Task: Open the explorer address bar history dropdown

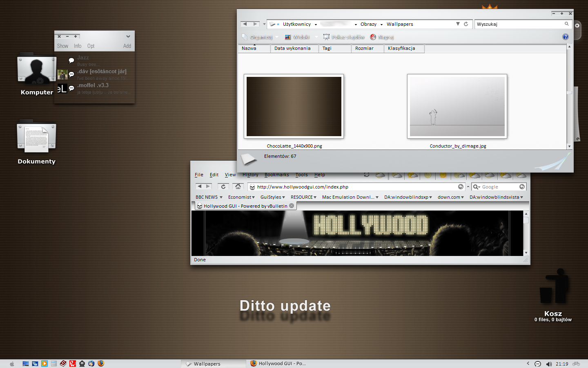Action: [x=458, y=24]
